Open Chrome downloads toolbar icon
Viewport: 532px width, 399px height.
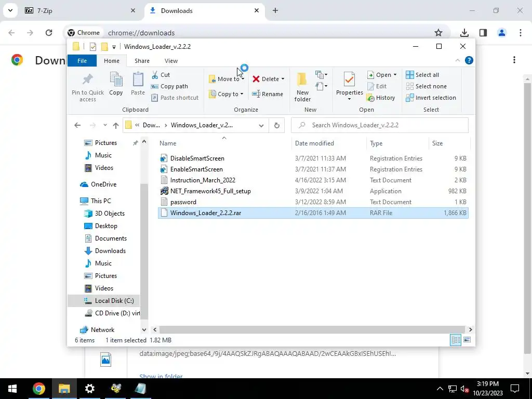point(464,33)
